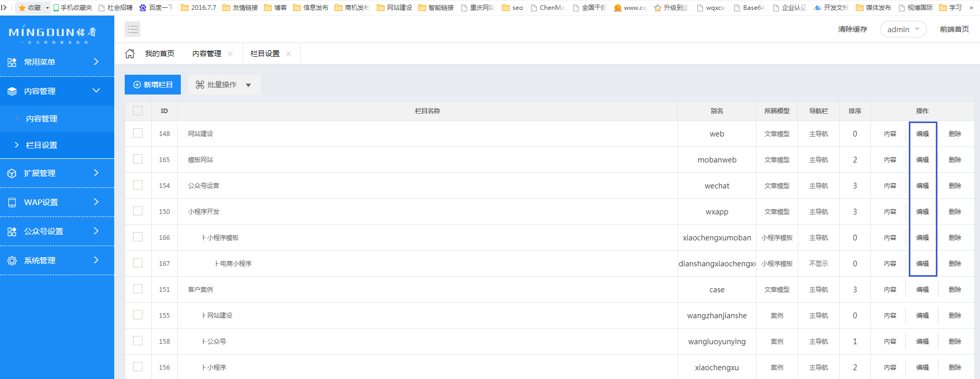
Task: Switch to the 内容管理 tab
Action: pos(207,53)
